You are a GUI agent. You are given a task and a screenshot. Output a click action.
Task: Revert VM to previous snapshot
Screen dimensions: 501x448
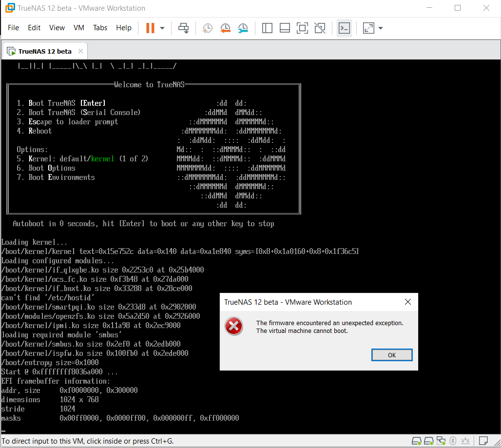tap(225, 28)
